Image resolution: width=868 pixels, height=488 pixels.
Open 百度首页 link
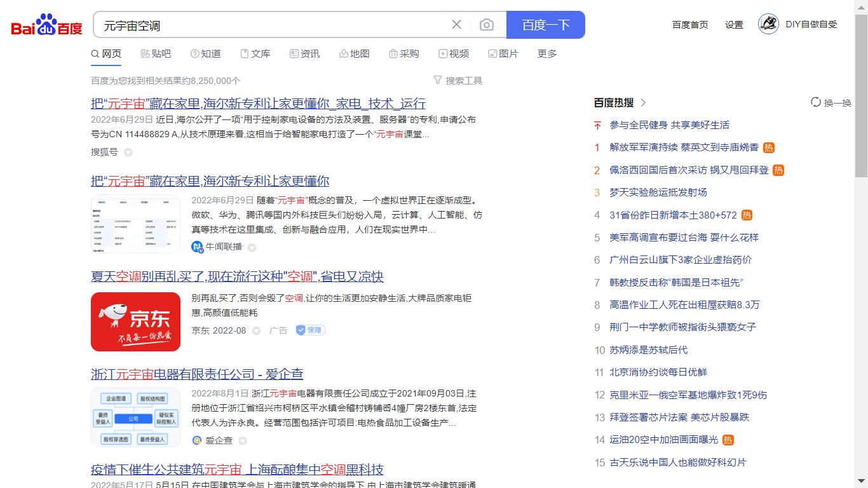tap(690, 25)
